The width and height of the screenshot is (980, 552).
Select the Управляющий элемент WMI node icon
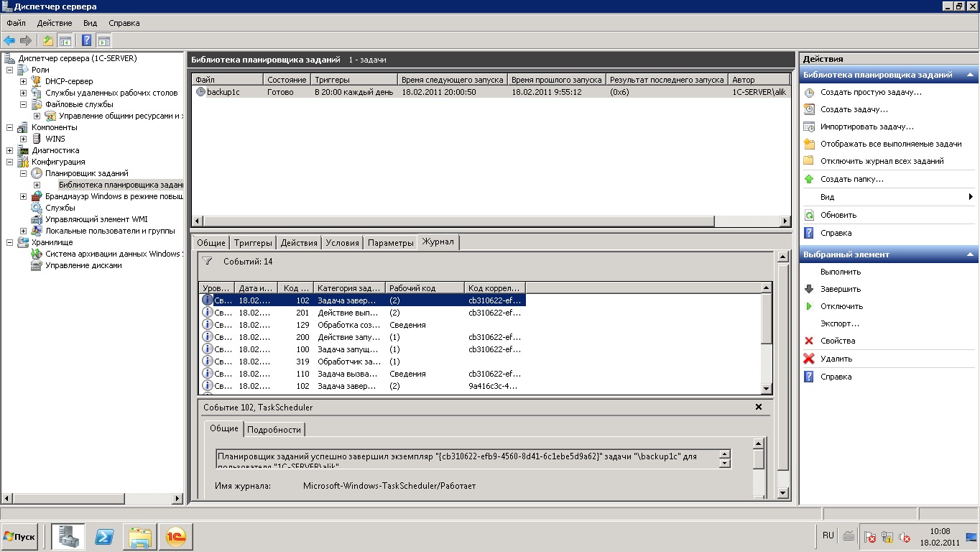[37, 219]
